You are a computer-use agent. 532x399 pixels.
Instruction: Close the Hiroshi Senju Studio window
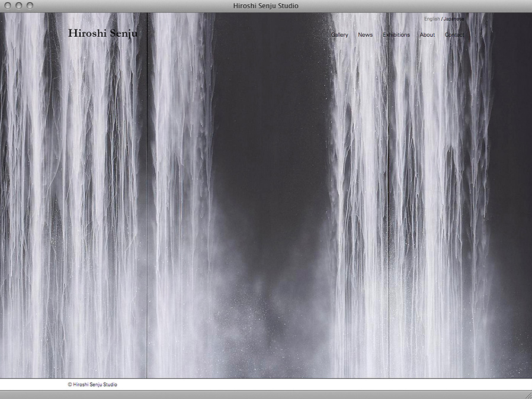pos(8,5)
